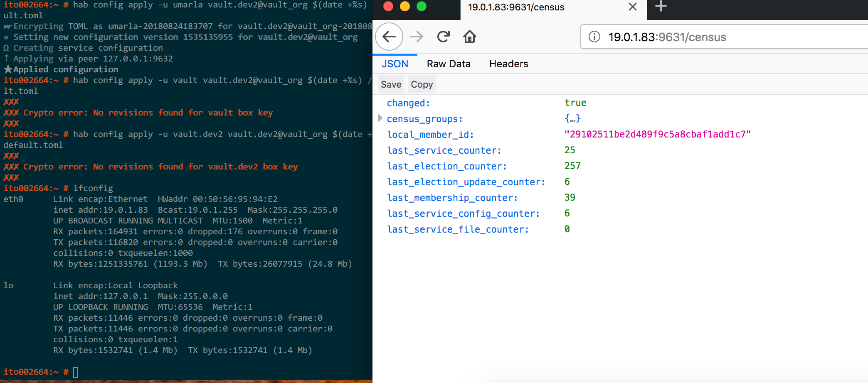The height and width of the screenshot is (383, 868).
Task: Open the browser home page icon
Action: point(470,37)
